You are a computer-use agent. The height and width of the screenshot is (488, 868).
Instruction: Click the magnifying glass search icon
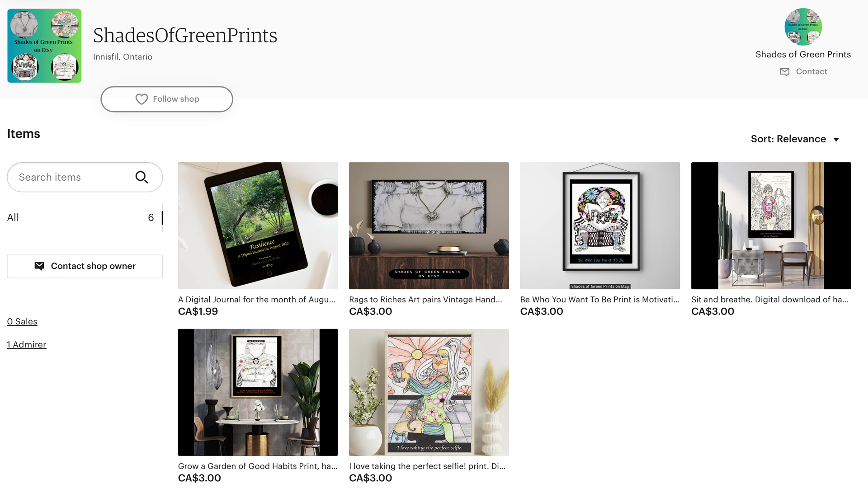[x=142, y=177]
